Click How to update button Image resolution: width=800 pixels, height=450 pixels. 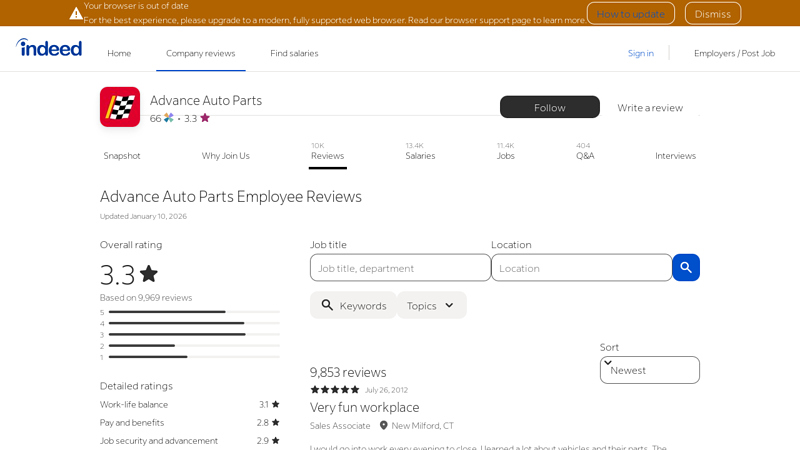tap(631, 14)
